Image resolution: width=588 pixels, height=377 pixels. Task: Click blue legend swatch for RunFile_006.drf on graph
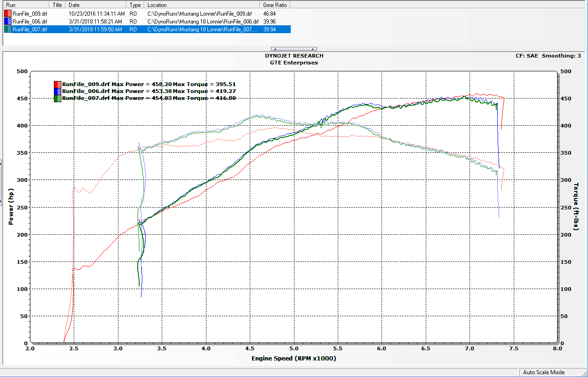58,91
